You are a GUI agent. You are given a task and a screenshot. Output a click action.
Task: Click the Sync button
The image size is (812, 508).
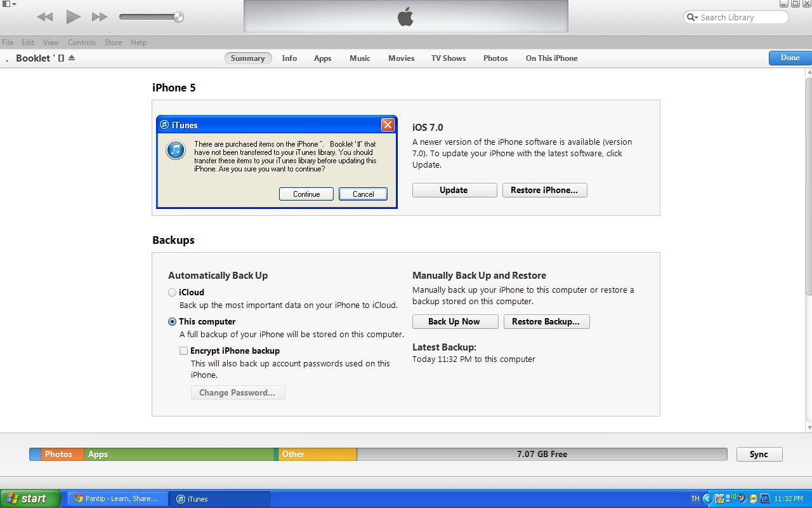pyautogui.click(x=759, y=454)
